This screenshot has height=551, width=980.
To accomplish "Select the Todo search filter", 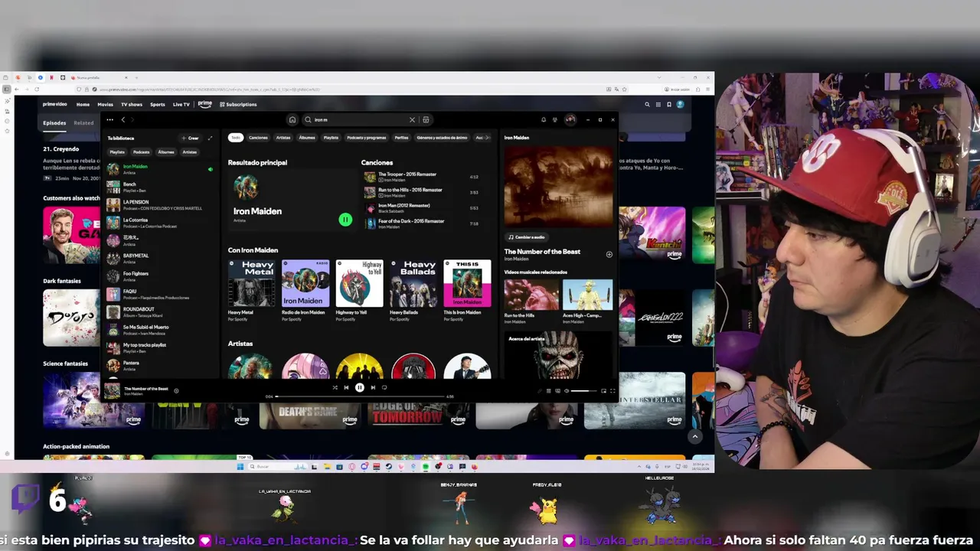I will tap(236, 138).
